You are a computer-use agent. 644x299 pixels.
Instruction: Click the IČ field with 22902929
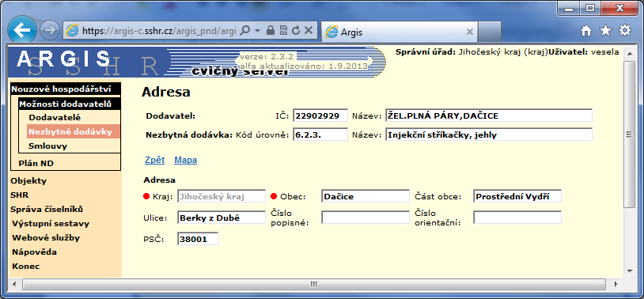pos(320,115)
